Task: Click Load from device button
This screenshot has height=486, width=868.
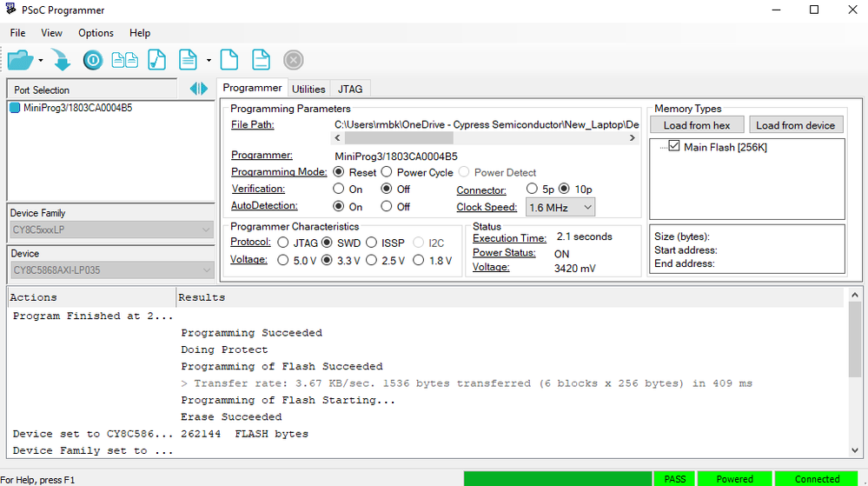Action: [796, 125]
